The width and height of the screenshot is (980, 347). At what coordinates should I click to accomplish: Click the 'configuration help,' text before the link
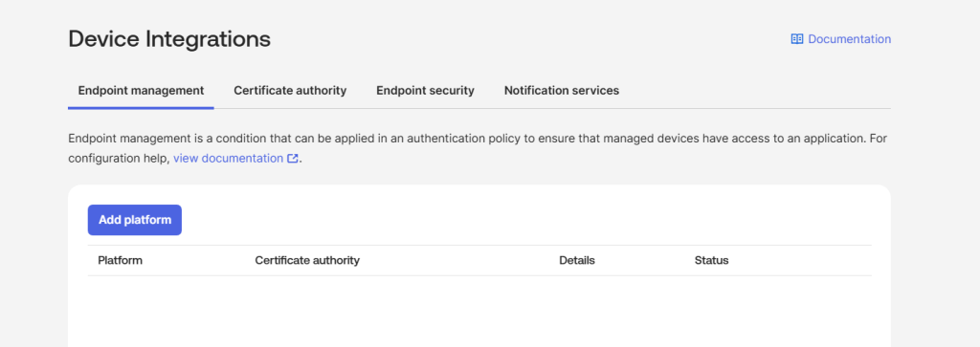point(119,159)
